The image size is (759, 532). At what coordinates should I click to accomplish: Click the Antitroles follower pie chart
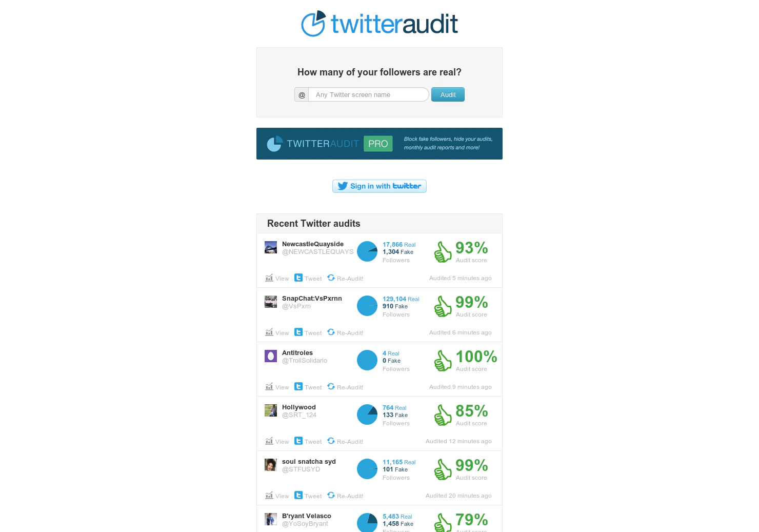pos(367,360)
